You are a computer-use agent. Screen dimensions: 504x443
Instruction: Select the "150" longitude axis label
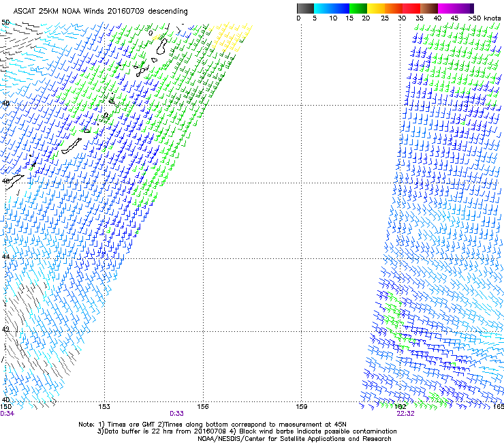click(5, 407)
